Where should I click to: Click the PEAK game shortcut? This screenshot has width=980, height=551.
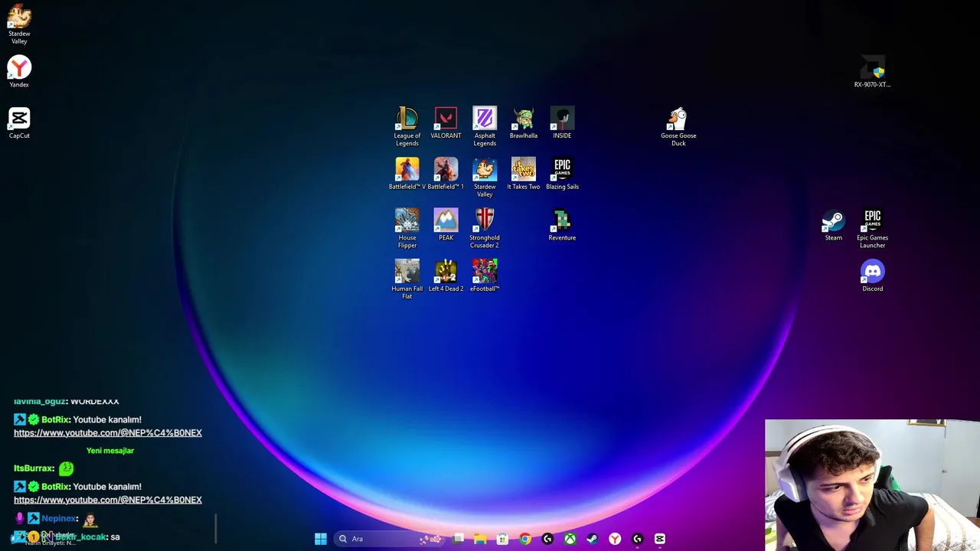click(x=446, y=225)
